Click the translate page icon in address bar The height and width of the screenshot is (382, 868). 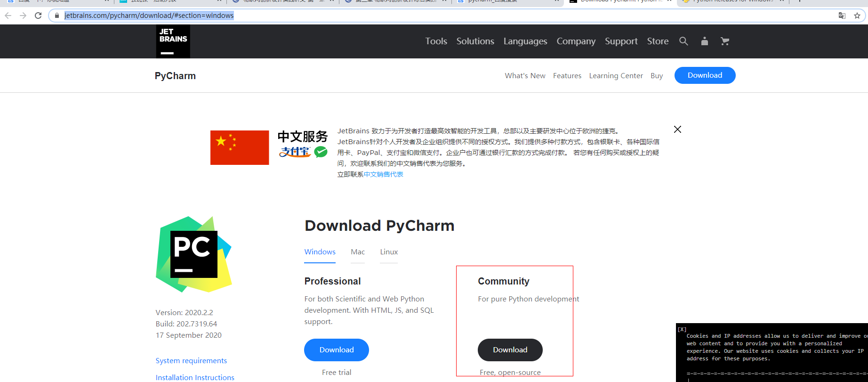click(x=842, y=16)
